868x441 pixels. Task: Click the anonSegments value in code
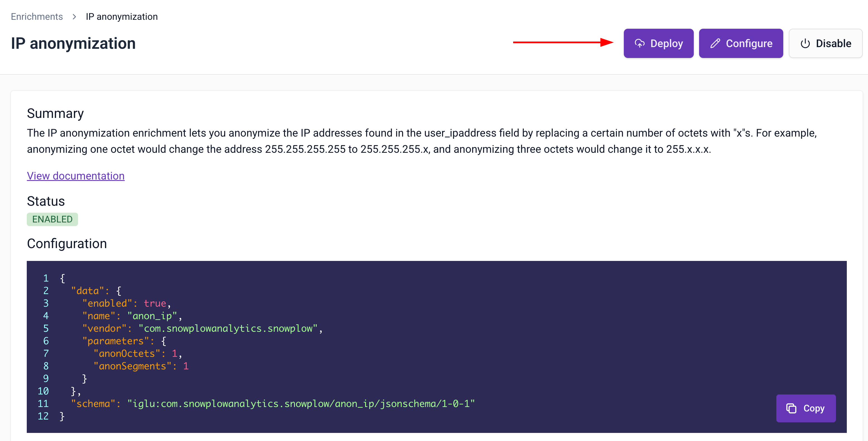(186, 366)
